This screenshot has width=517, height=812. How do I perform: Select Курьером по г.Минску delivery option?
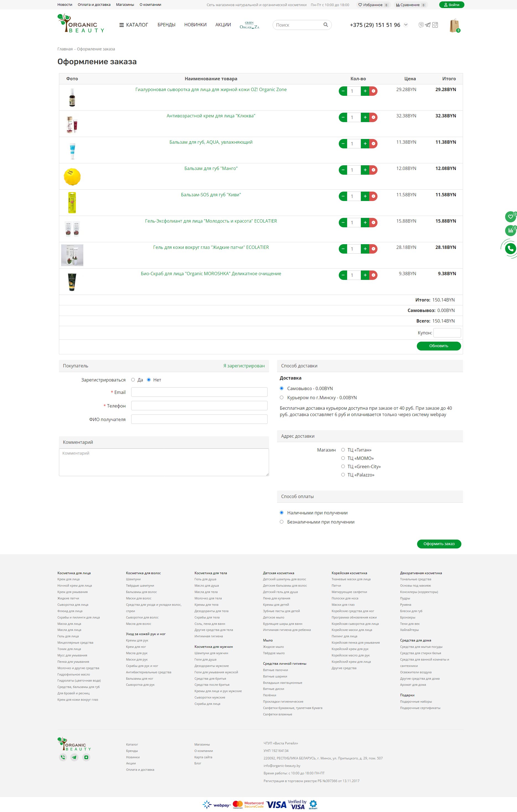tap(282, 398)
